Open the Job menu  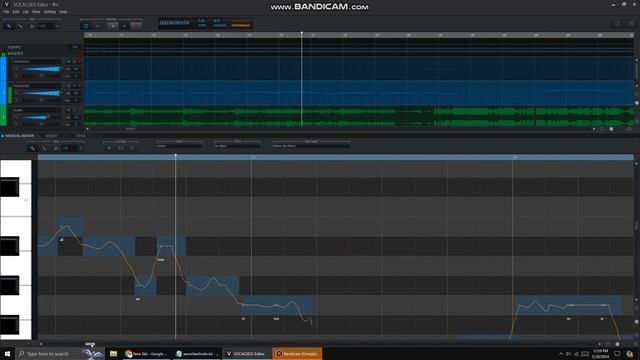[x=25, y=12]
